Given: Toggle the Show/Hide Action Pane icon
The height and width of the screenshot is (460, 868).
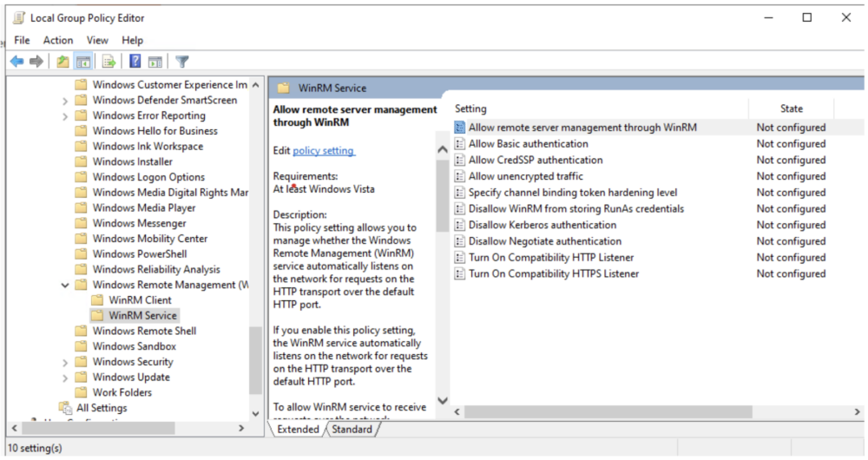Looking at the screenshot, I should tap(155, 62).
